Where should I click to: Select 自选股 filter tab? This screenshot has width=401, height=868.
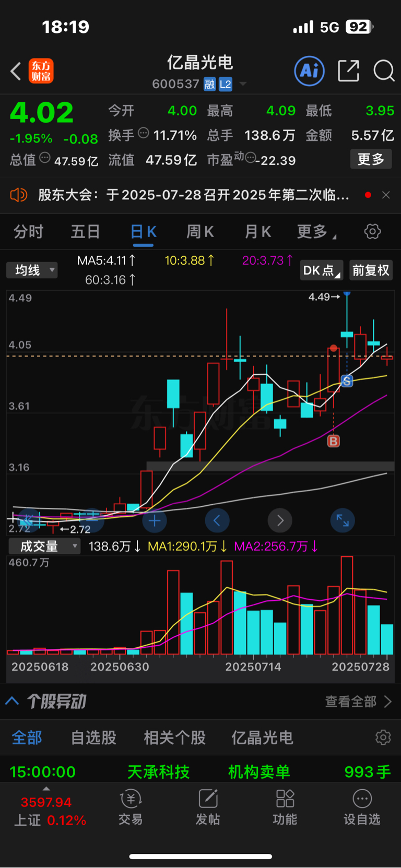click(x=93, y=738)
